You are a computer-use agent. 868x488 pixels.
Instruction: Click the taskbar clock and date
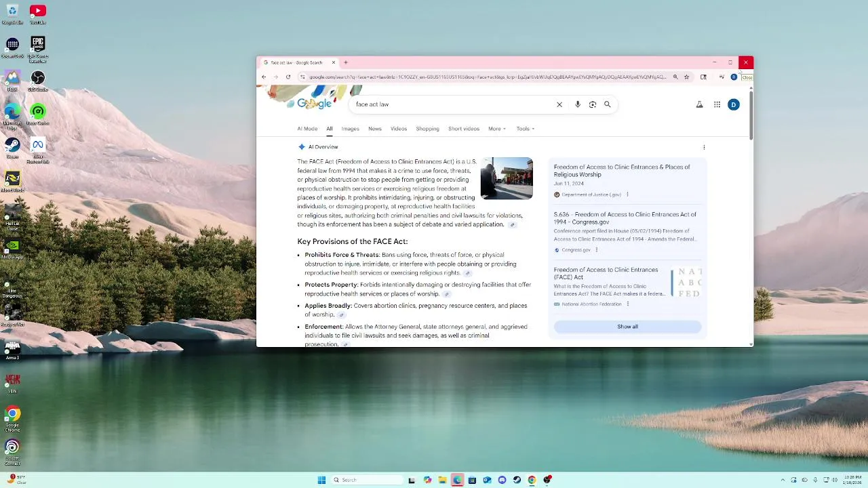coord(852,480)
